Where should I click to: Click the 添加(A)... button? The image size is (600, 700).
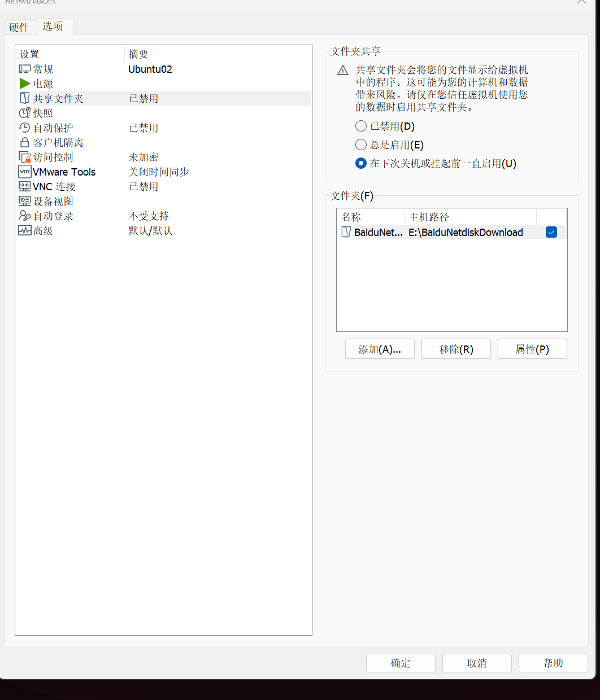[380, 349]
